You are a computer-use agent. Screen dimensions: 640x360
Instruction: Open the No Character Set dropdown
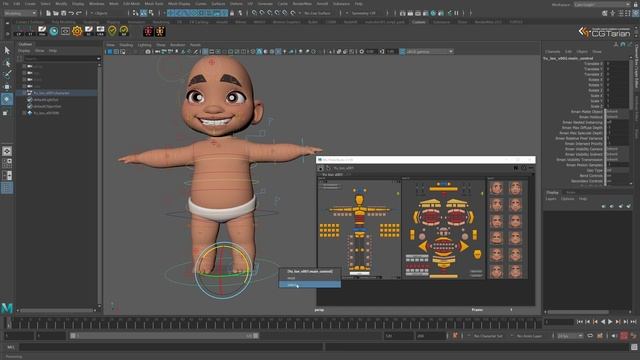pyautogui.click(x=488, y=336)
